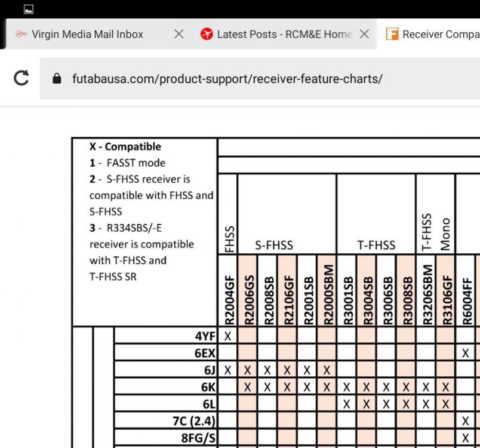Click the 8FG/S transmitter row label
This screenshot has width=480, height=448.
198,438
